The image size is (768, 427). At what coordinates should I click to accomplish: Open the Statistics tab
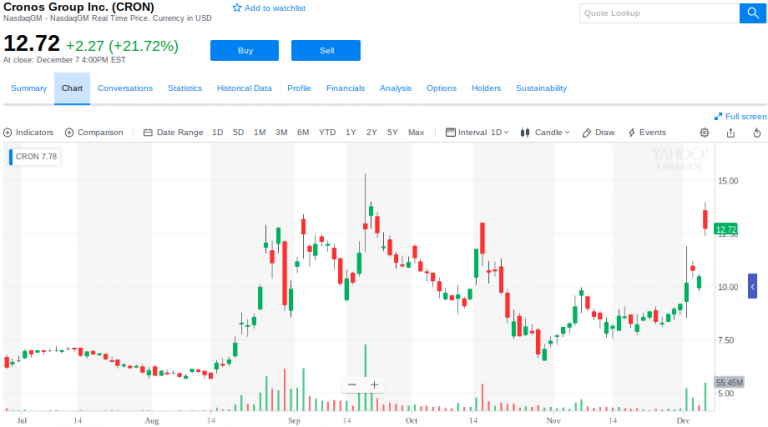coord(185,88)
